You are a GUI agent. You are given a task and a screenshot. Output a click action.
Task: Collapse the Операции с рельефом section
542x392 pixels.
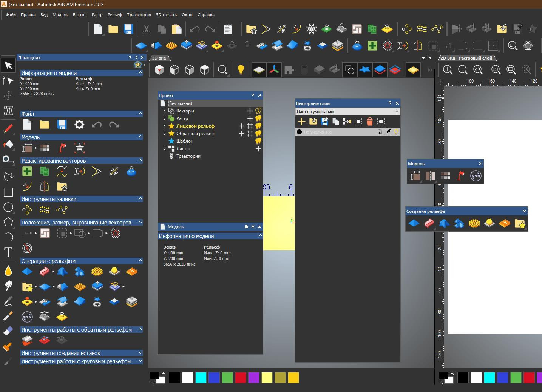140,261
